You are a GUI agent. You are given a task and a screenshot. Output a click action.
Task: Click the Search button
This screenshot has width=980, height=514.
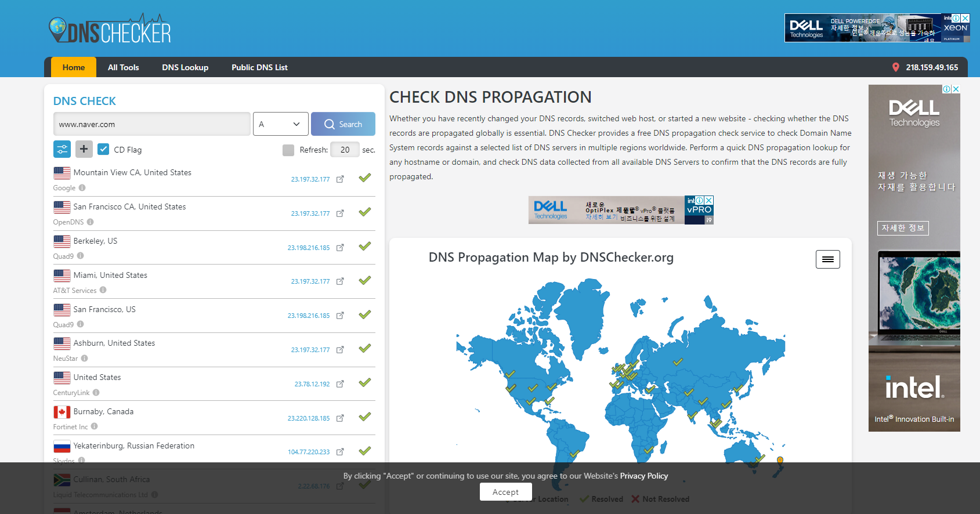[343, 124]
